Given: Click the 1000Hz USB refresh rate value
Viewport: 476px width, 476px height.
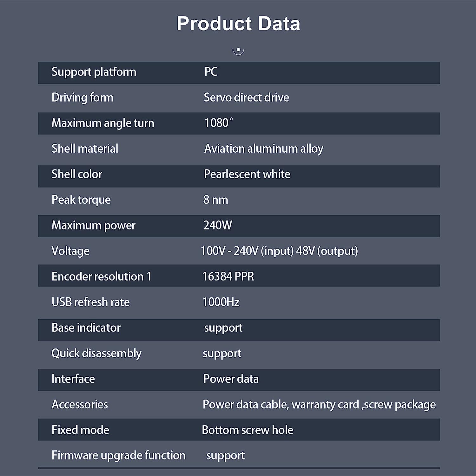Looking at the screenshot, I should pyautogui.click(x=221, y=302).
